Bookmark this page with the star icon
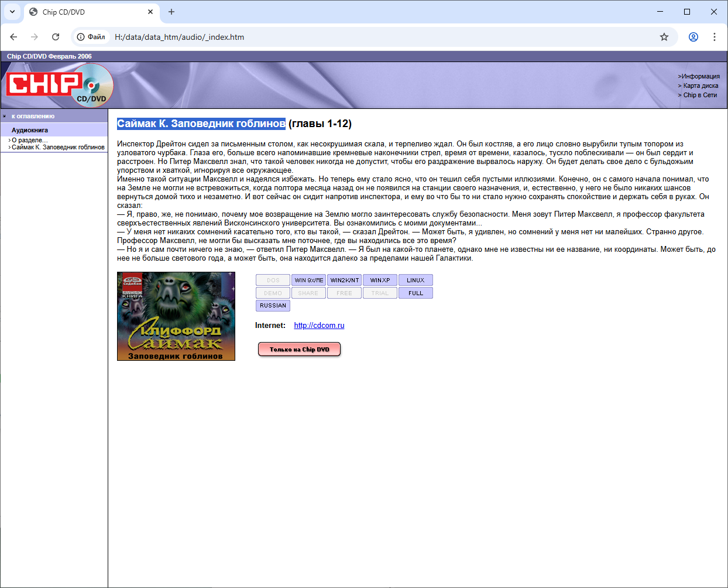Viewport: 728px width, 588px height. 664,37
